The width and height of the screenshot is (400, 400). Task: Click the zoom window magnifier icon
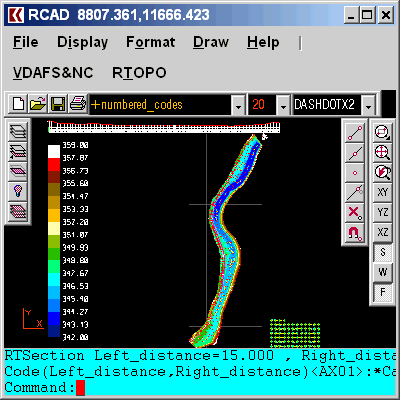[382, 133]
